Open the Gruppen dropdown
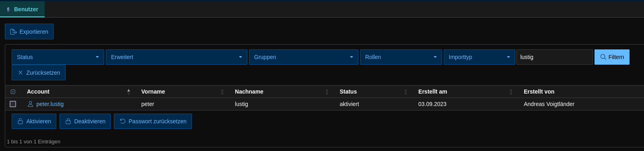 [304, 57]
